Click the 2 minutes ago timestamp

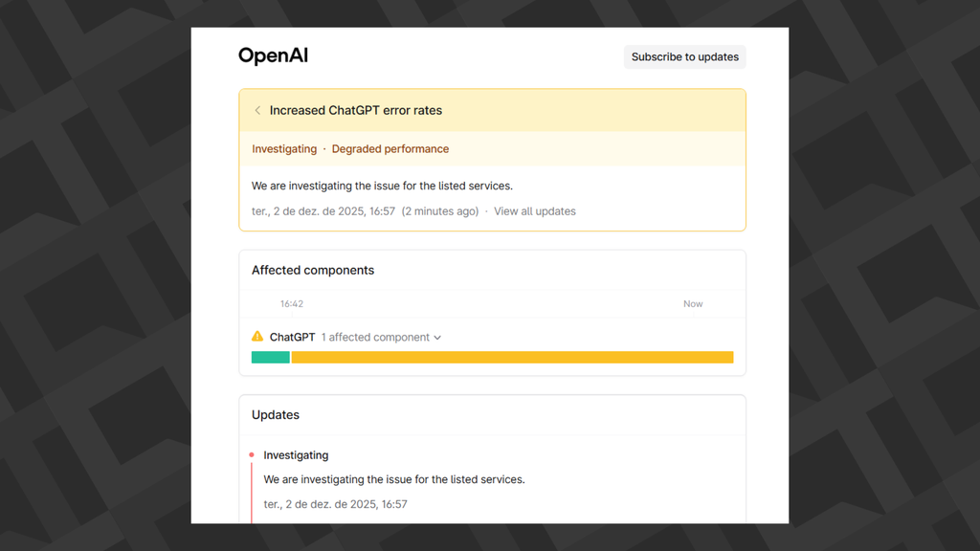[440, 211]
